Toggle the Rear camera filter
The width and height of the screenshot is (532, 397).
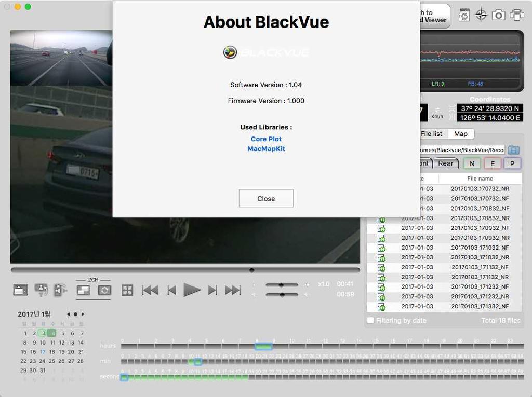[x=446, y=163]
